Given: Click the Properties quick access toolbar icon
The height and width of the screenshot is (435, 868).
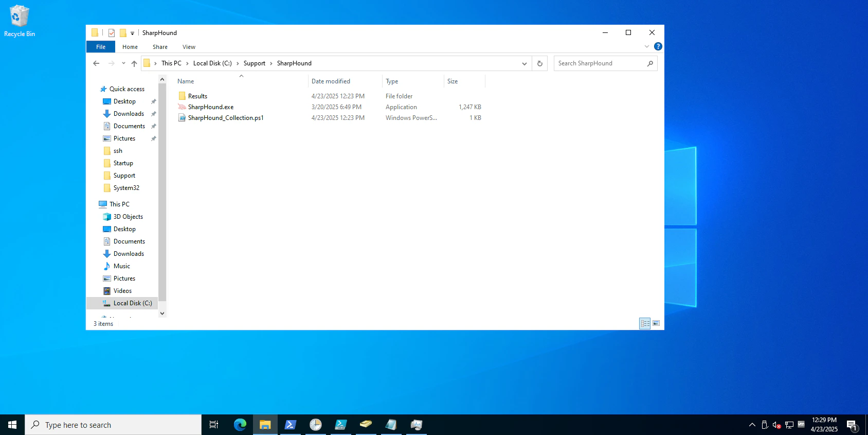Looking at the screenshot, I should point(112,33).
